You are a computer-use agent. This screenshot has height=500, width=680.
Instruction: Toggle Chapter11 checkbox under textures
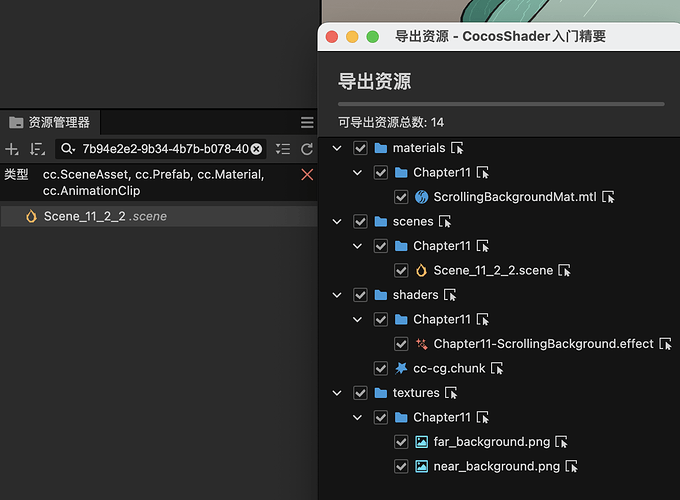tap(380, 417)
